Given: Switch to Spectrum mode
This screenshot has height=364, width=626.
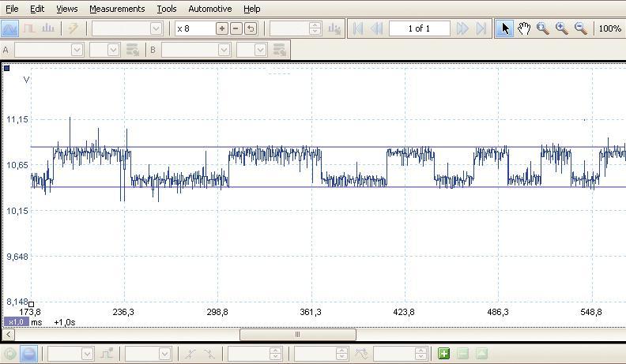Looking at the screenshot, I should [x=48, y=28].
